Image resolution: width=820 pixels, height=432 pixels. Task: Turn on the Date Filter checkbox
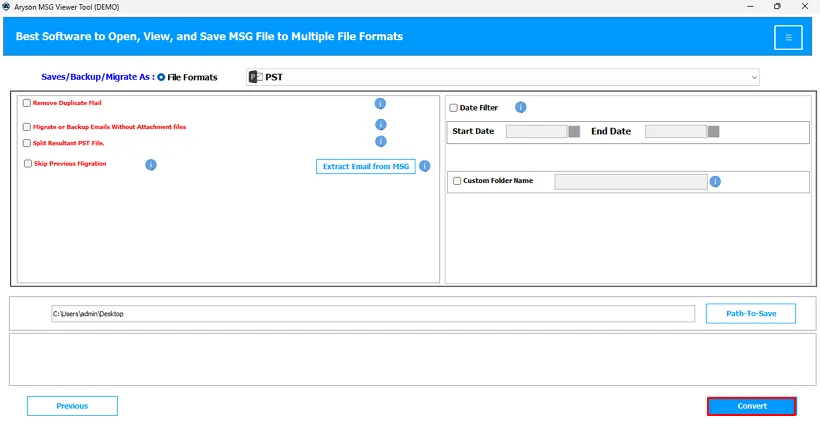[453, 108]
